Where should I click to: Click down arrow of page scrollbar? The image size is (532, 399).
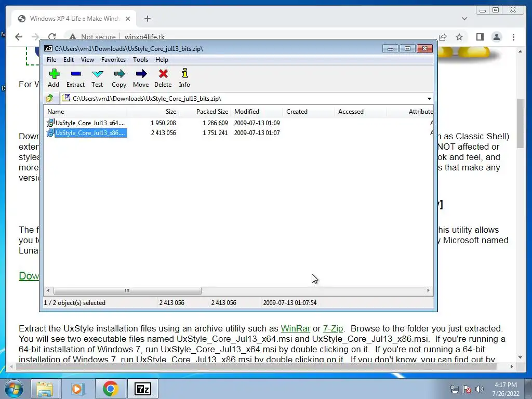(521, 357)
